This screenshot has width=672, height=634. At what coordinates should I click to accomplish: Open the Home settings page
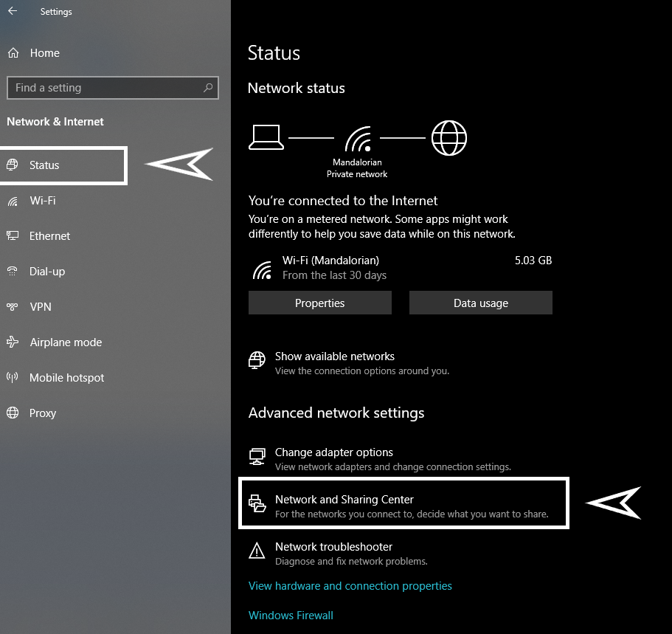tap(44, 52)
